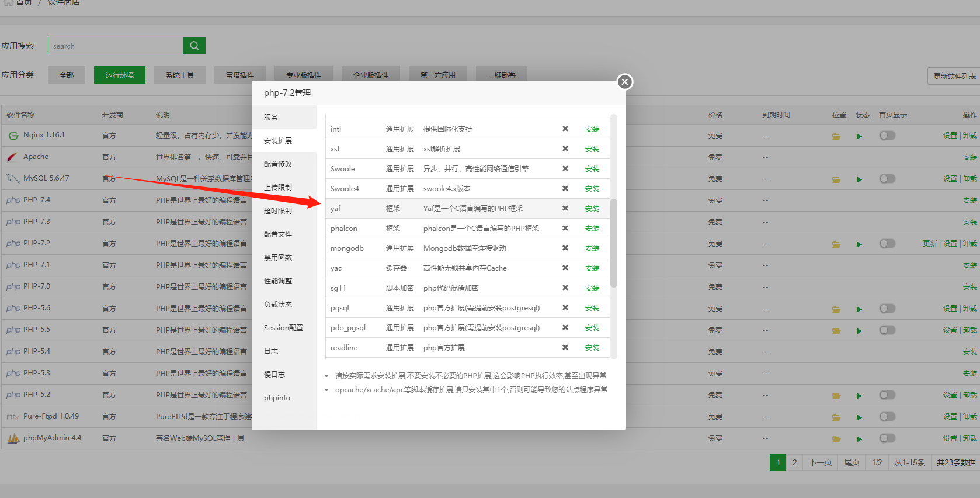Open the 服务 tab in the dialog
This screenshot has height=498, width=980.
(x=284, y=117)
